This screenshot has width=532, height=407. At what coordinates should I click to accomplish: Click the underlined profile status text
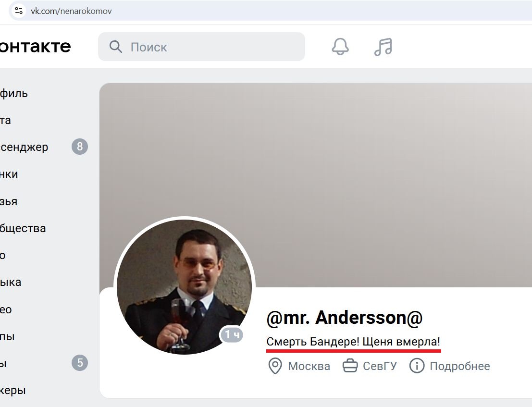(x=353, y=342)
